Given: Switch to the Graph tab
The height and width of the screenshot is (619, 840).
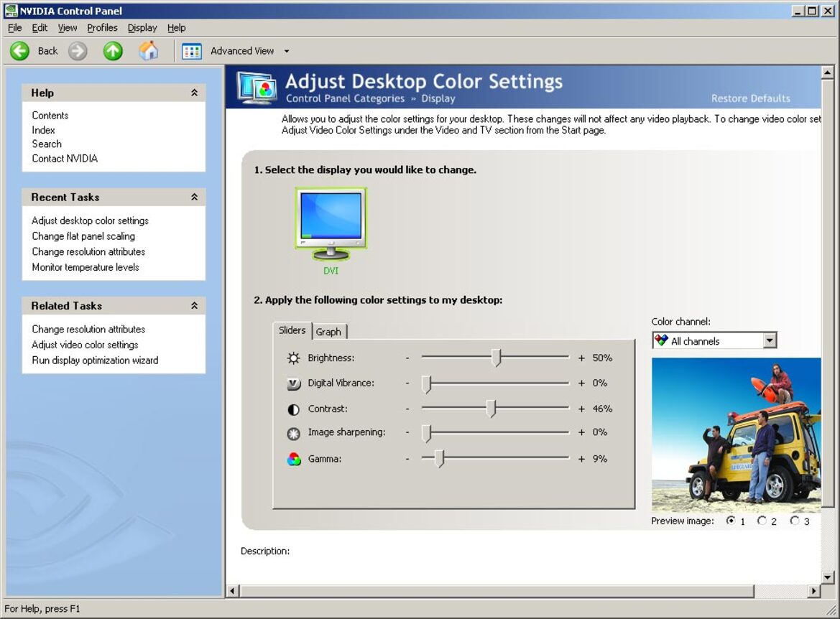Looking at the screenshot, I should point(329,332).
